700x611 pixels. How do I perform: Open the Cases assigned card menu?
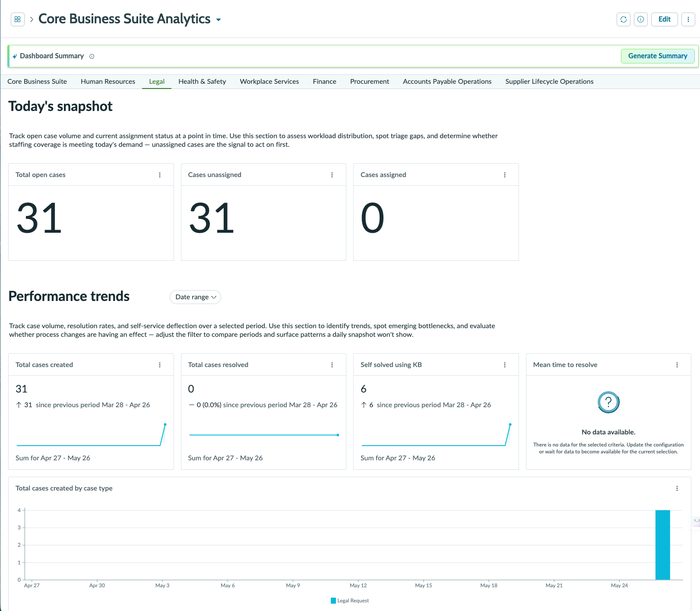click(x=505, y=175)
